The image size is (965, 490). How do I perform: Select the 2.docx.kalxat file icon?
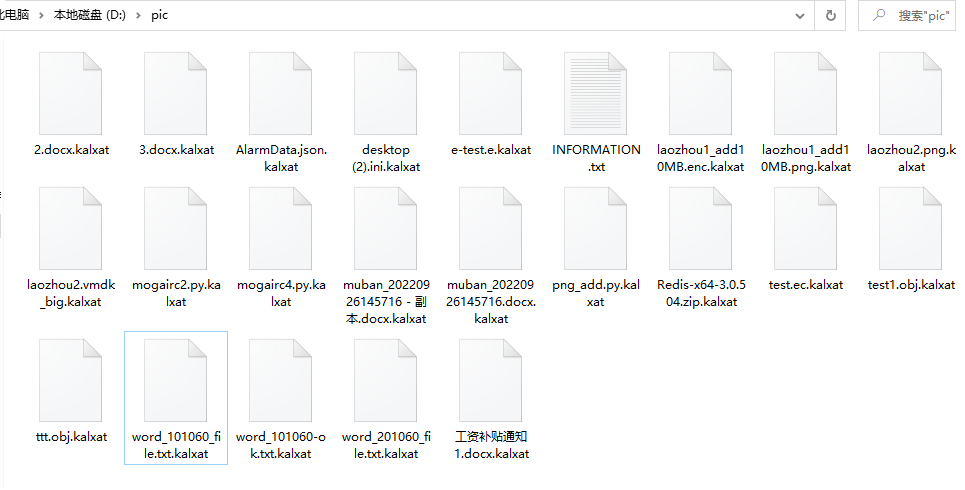pyautogui.click(x=71, y=94)
